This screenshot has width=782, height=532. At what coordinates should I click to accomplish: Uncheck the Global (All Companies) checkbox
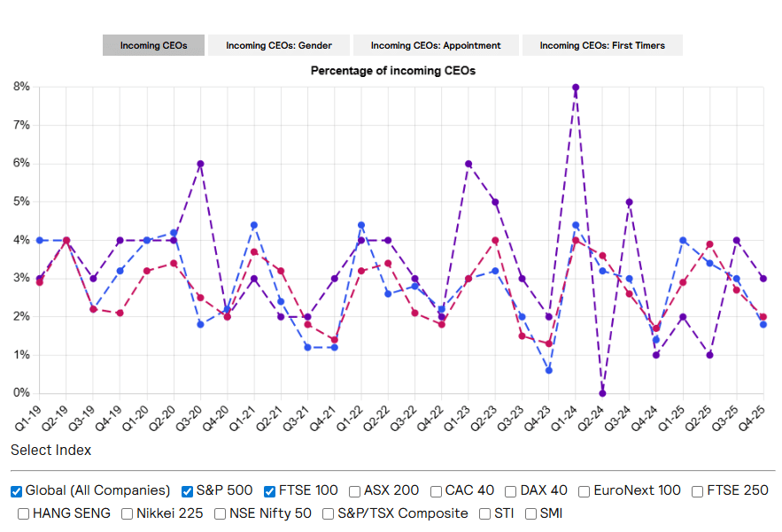17,491
